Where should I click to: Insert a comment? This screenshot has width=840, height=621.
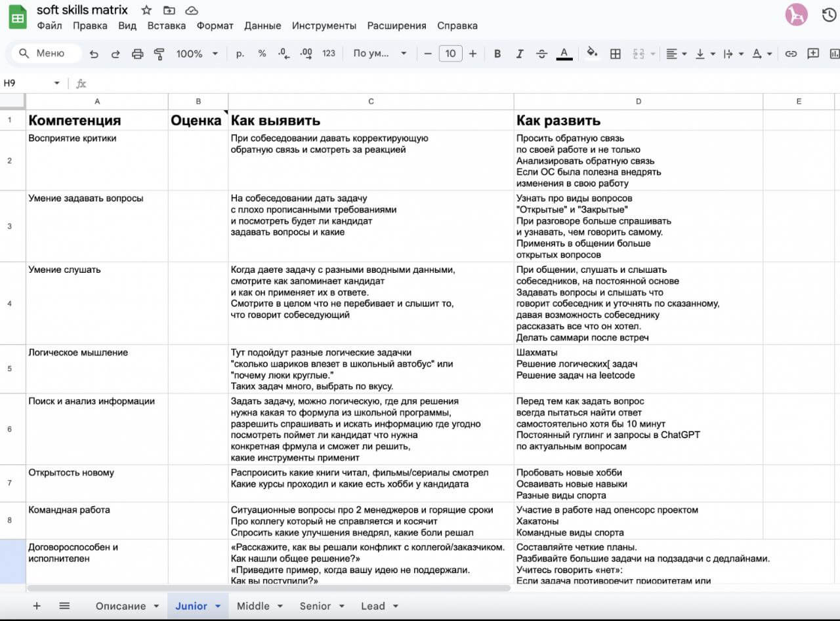click(x=813, y=54)
